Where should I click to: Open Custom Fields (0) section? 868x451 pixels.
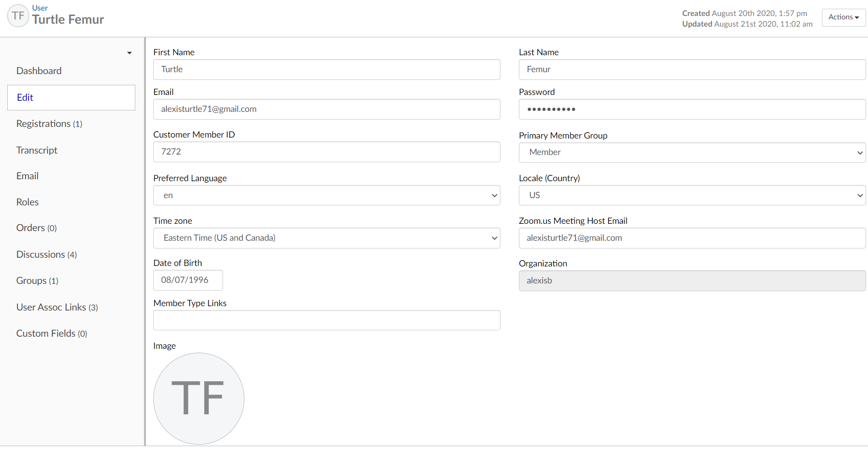click(x=52, y=333)
